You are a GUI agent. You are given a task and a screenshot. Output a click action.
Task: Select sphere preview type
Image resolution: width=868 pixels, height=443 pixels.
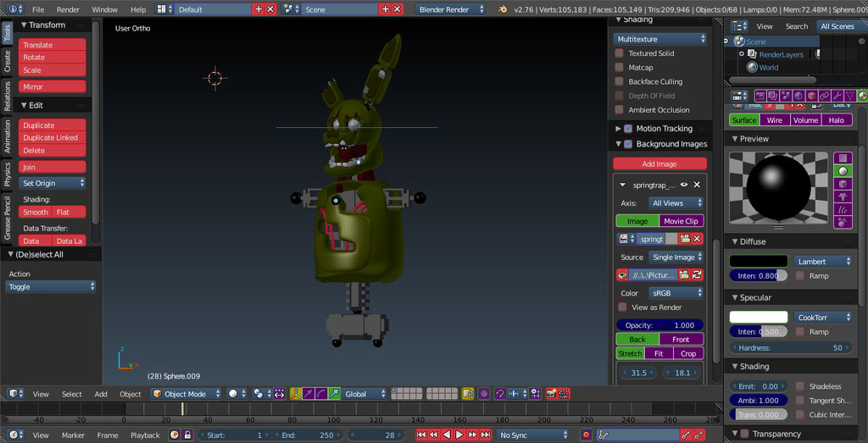tap(843, 171)
